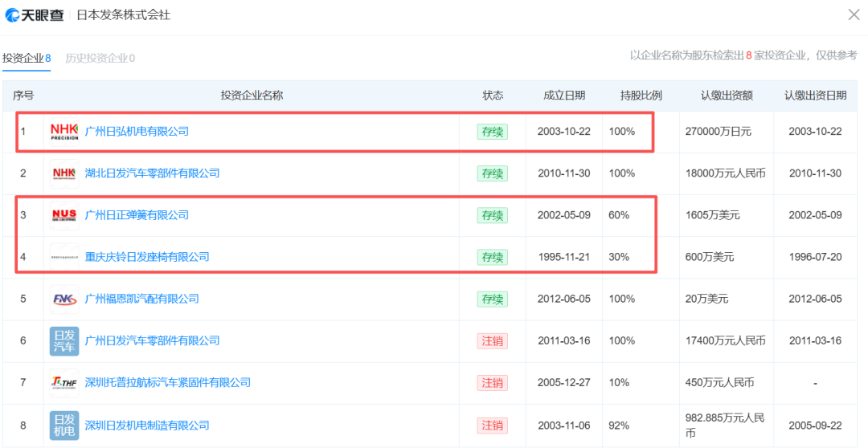Click the 1995-11-21 founding date cell
Screen dimensions: 868x448
564,257
